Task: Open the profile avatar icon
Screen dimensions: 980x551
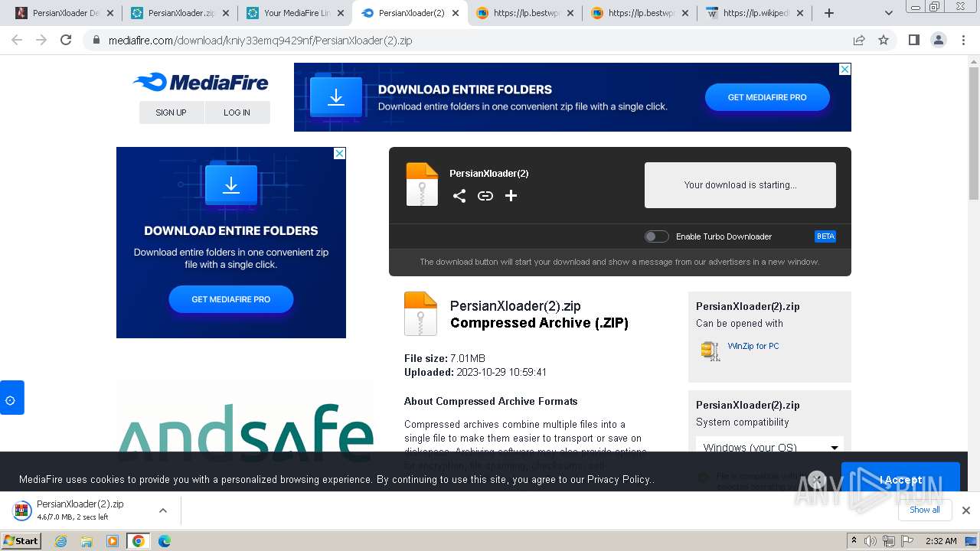Action: pyautogui.click(x=939, y=41)
